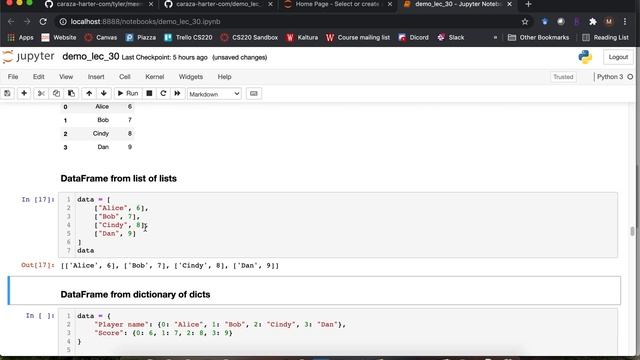Run the selected cell
Image resolution: width=640 pixels, height=360 pixels.
click(x=128, y=93)
